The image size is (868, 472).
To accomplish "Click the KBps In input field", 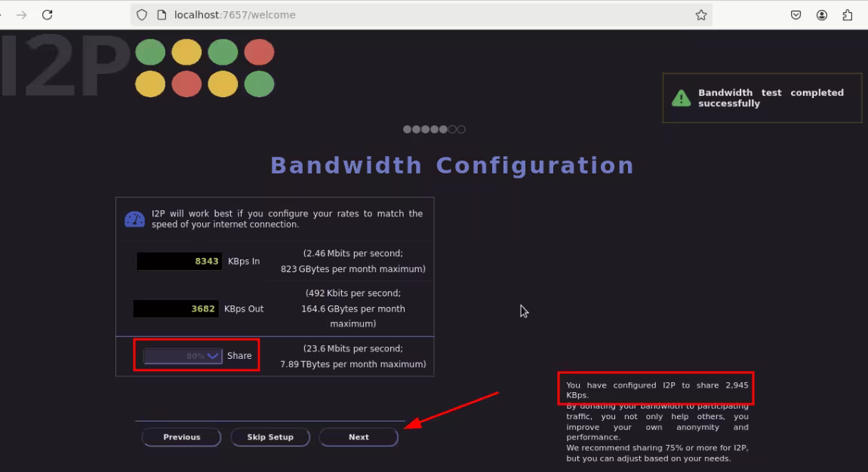I will pos(180,262).
